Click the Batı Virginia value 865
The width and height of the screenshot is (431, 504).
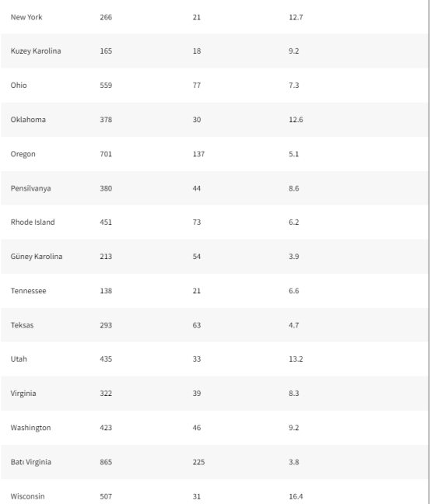pos(106,462)
